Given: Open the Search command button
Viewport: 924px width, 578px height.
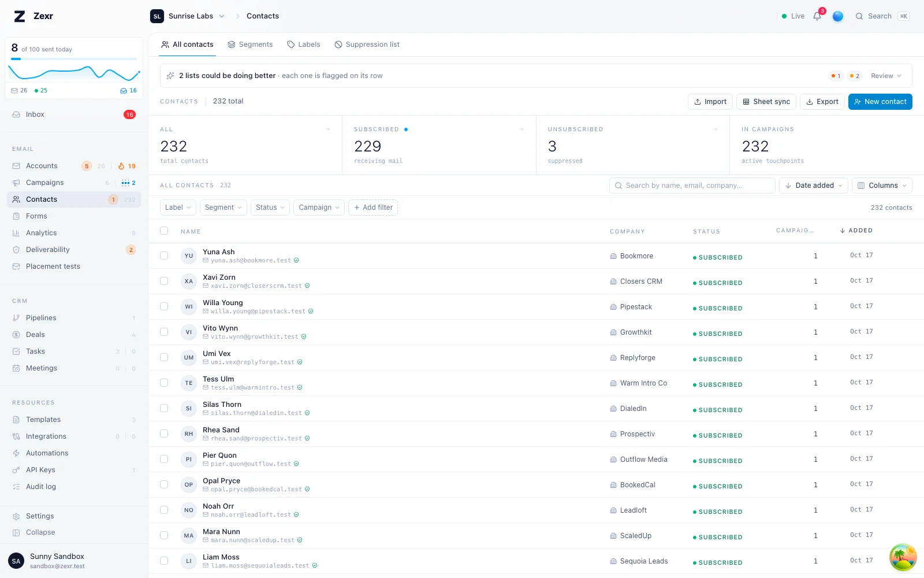Looking at the screenshot, I should pyautogui.click(x=882, y=16).
